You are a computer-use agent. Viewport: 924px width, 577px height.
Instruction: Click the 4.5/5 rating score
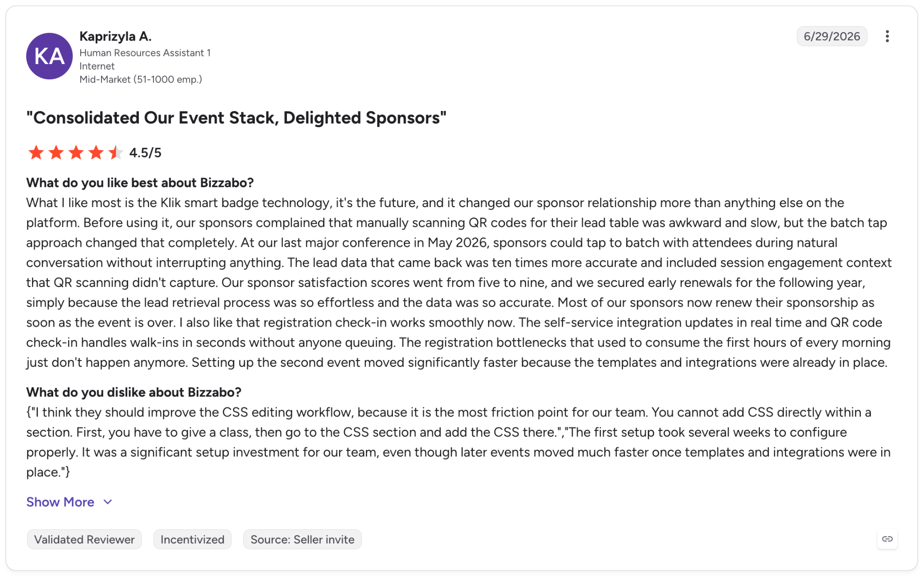pyautogui.click(x=145, y=152)
